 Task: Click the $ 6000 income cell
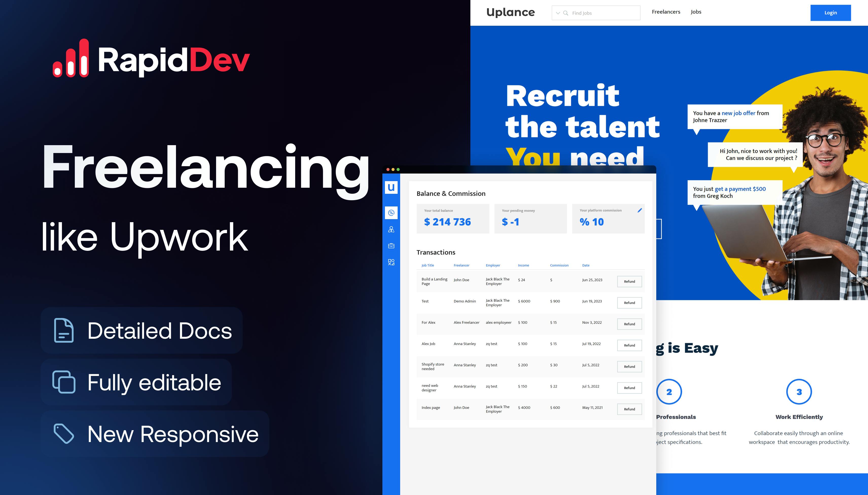[x=524, y=301]
